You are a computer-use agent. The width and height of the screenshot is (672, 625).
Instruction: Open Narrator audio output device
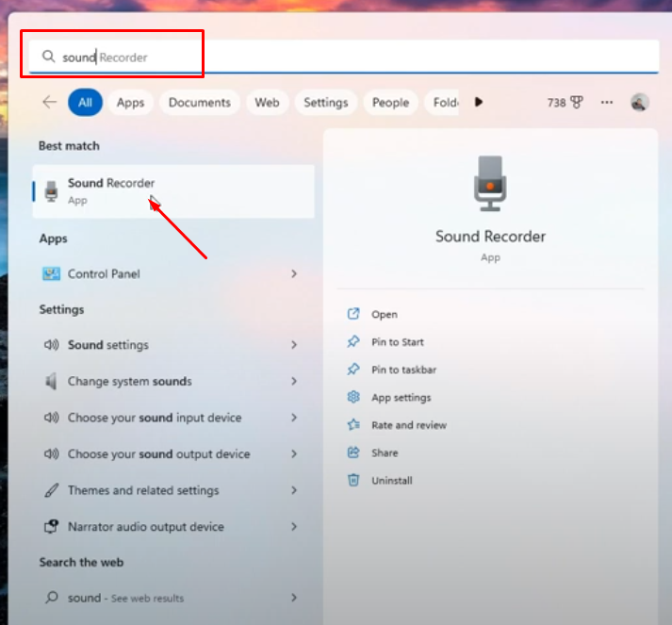tap(173, 527)
